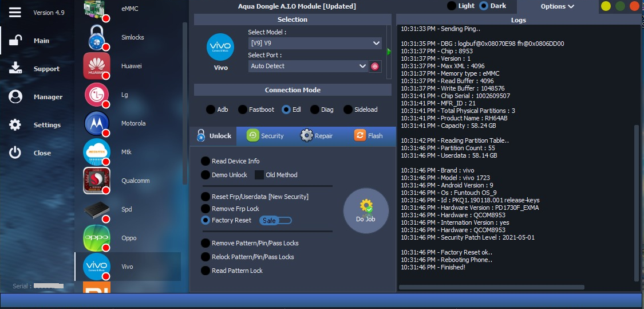
Task: Select the Simlocks padlock icon
Action: (97, 37)
